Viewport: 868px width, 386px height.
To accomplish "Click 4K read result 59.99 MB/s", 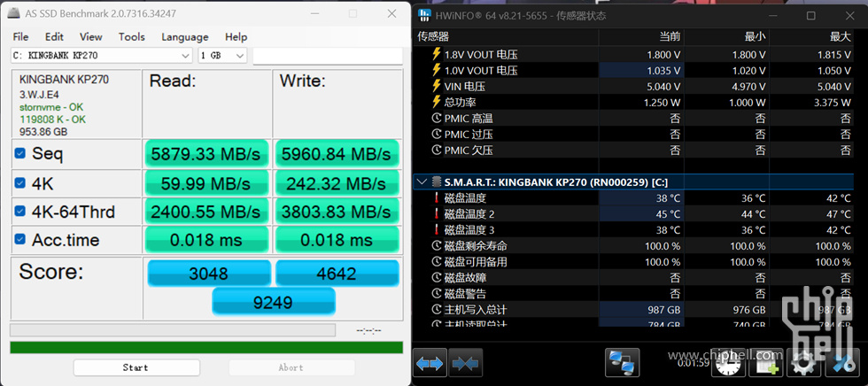I will 205,183.
